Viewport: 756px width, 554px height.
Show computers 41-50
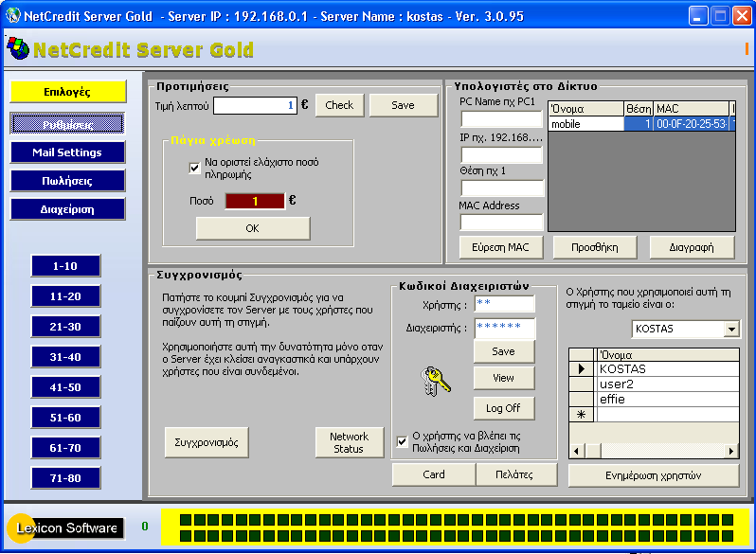(65, 387)
